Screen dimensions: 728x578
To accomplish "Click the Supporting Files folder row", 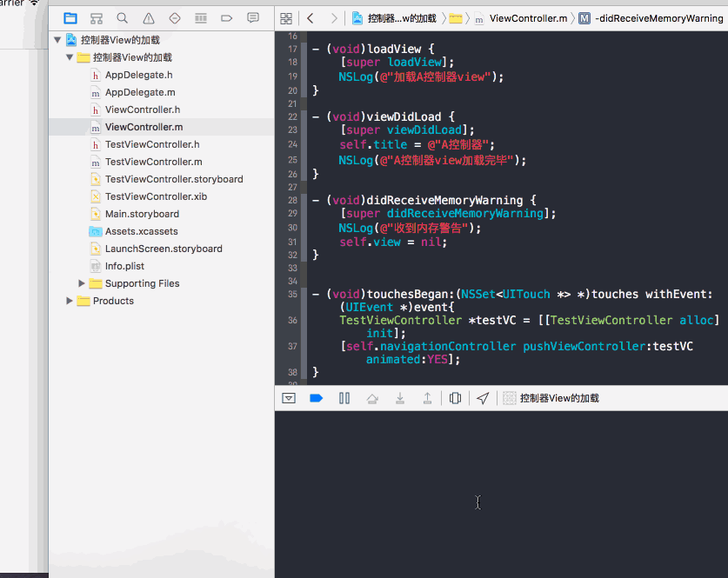I will pyautogui.click(x=162, y=283).
